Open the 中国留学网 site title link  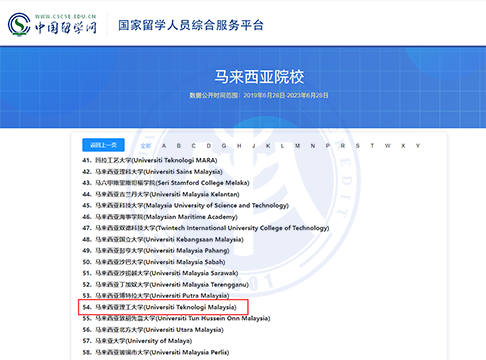tap(66, 28)
